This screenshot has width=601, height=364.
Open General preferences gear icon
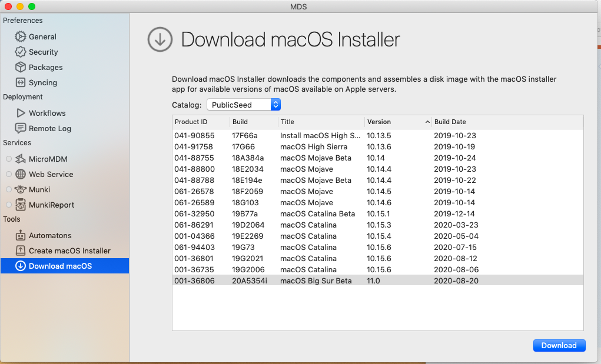(21, 36)
